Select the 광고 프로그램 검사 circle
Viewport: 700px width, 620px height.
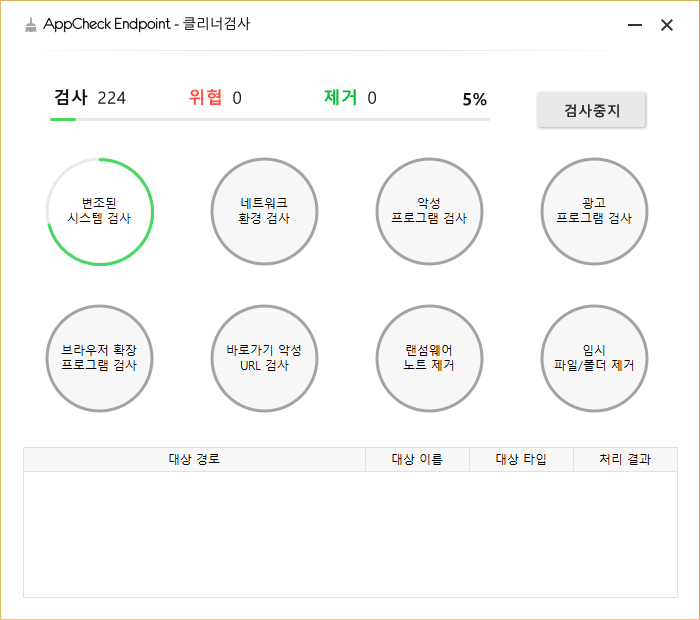coord(594,212)
